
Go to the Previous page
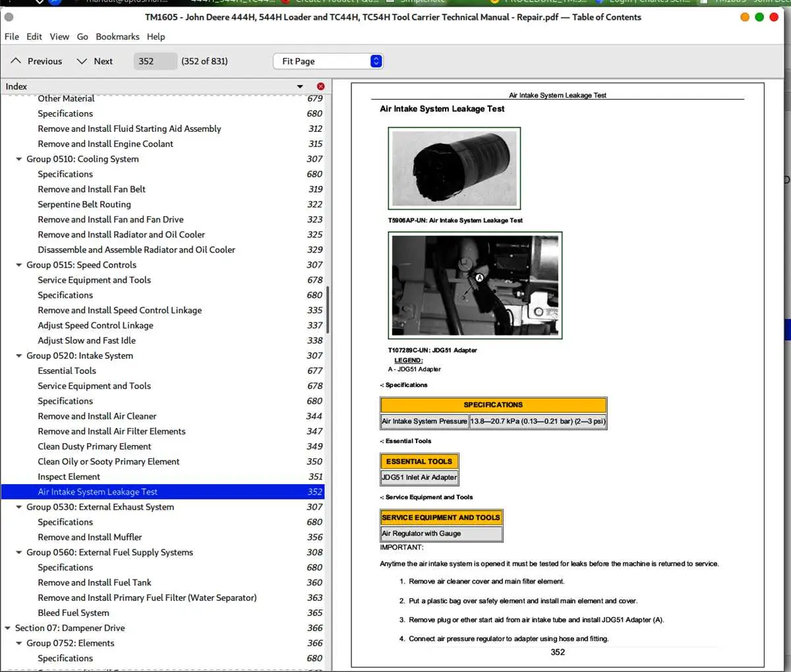pos(37,61)
